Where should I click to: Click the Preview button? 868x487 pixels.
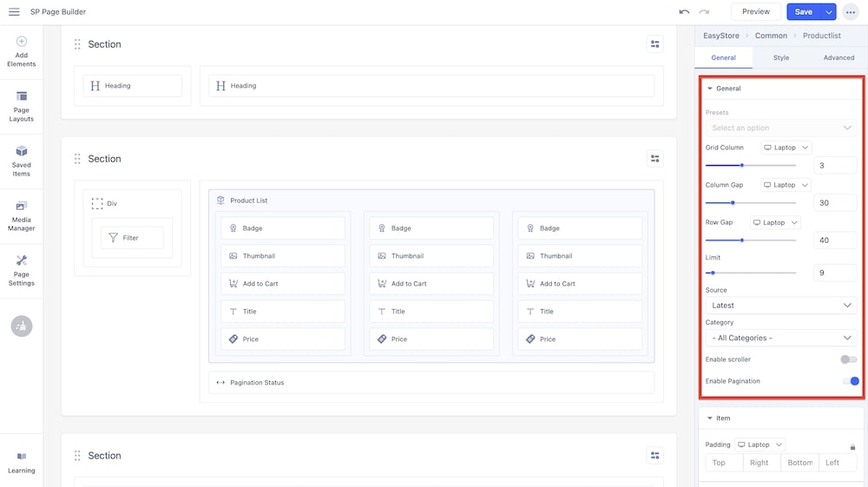tap(755, 12)
